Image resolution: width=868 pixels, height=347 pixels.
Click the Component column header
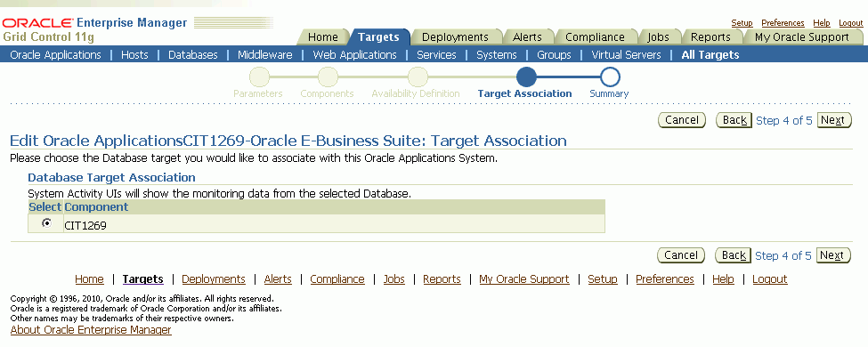point(96,207)
